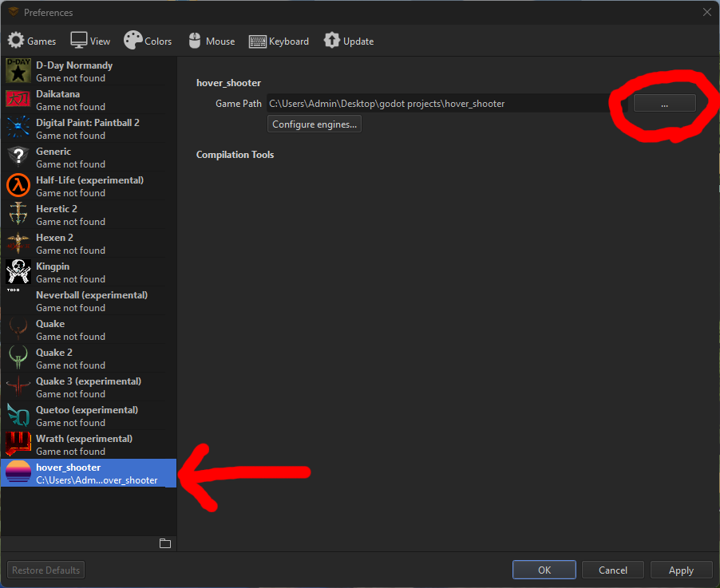
Task: Click the Apply button
Action: (x=681, y=570)
